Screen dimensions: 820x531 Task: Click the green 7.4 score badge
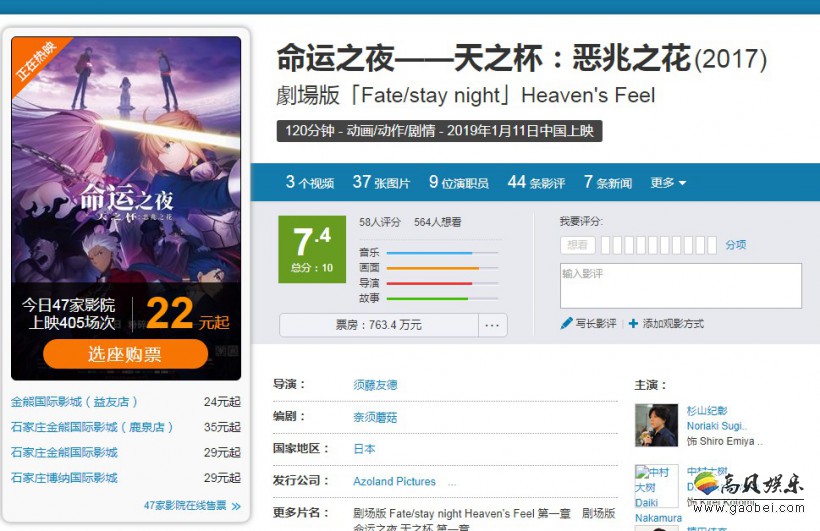(x=312, y=249)
